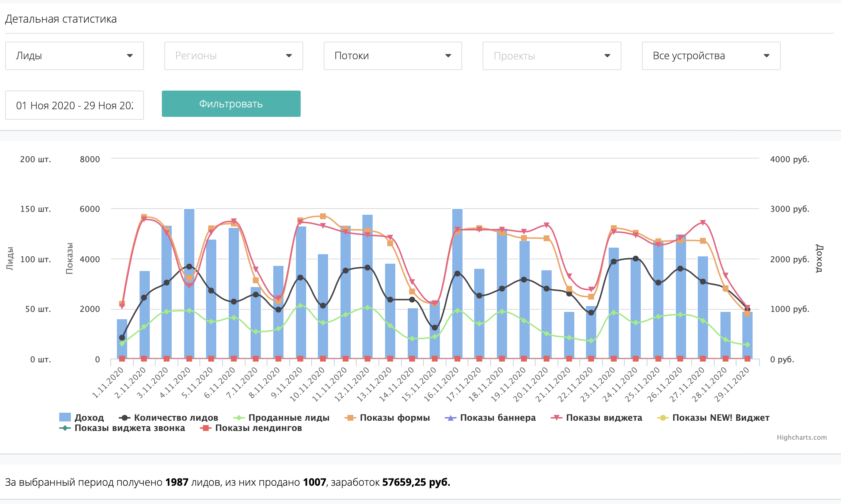Toggle Количество лидов legend item
Screen dimensions: 841x504
coord(176,417)
